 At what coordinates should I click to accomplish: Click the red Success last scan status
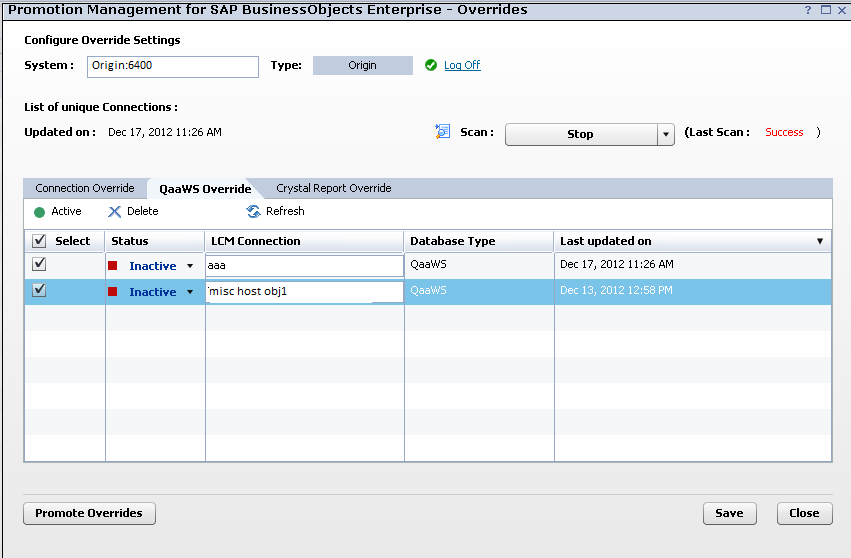(x=784, y=132)
